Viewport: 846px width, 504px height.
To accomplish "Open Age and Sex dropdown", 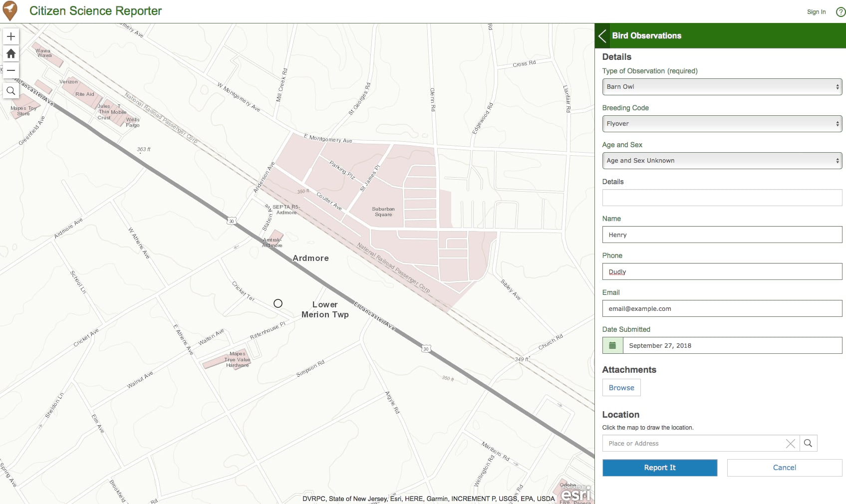I will coord(722,161).
